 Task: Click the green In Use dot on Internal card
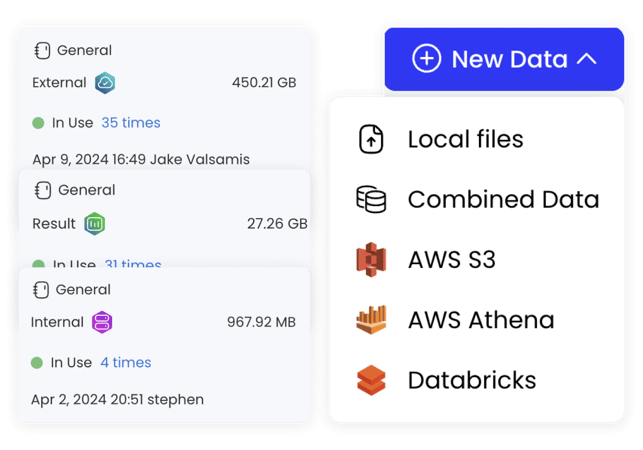pyautogui.click(x=38, y=363)
